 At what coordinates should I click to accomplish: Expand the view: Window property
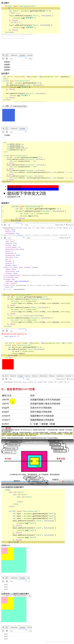(4, 285)
